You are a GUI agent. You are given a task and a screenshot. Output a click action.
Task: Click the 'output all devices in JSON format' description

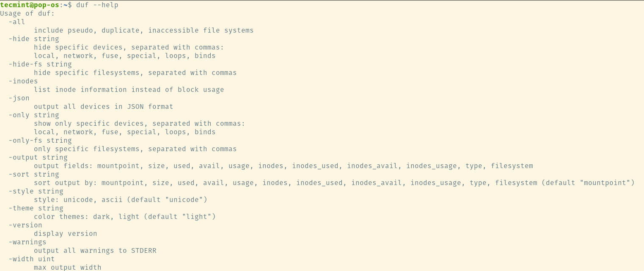[104, 107]
